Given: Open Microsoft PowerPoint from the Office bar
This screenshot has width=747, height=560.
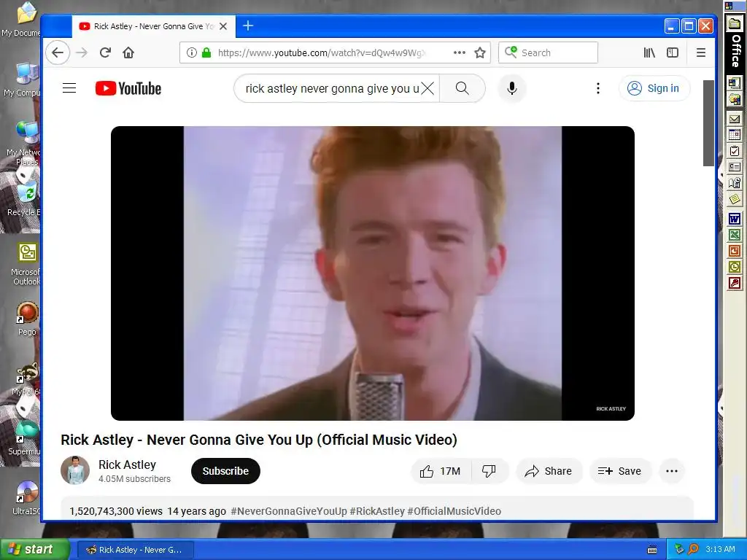Looking at the screenshot, I should pos(735,251).
